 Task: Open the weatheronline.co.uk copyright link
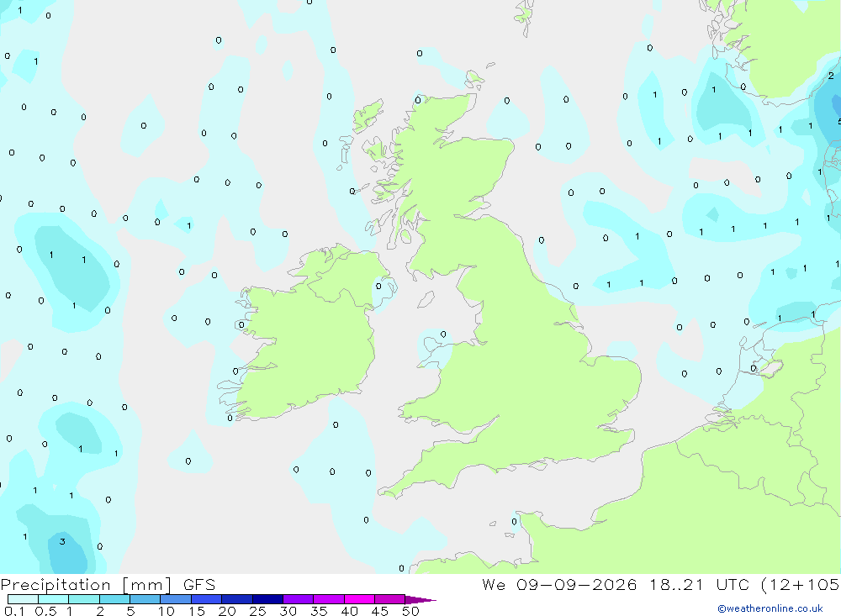click(x=770, y=608)
